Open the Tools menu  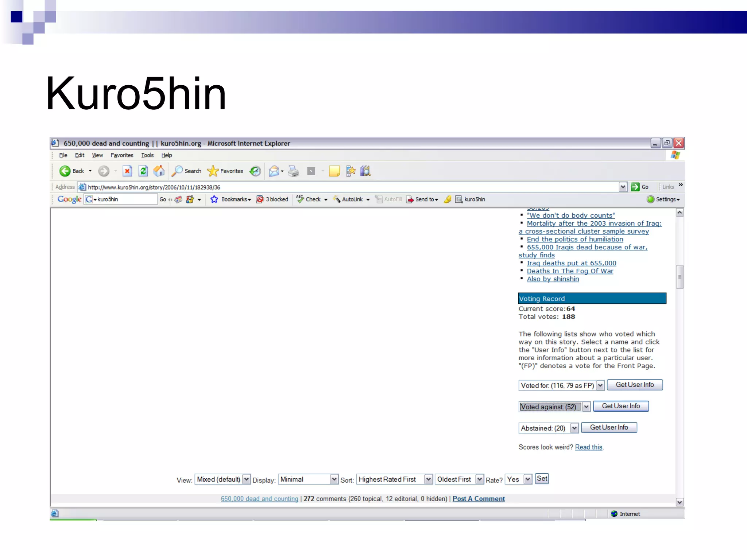pyautogui.click(x=147, y=155)
